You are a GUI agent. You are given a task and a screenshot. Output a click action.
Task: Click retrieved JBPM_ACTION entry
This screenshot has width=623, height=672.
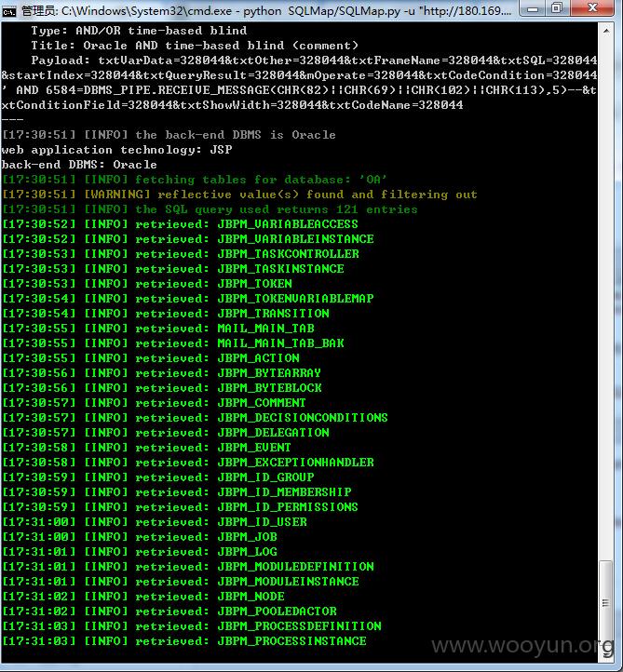[x=151, y=358]
